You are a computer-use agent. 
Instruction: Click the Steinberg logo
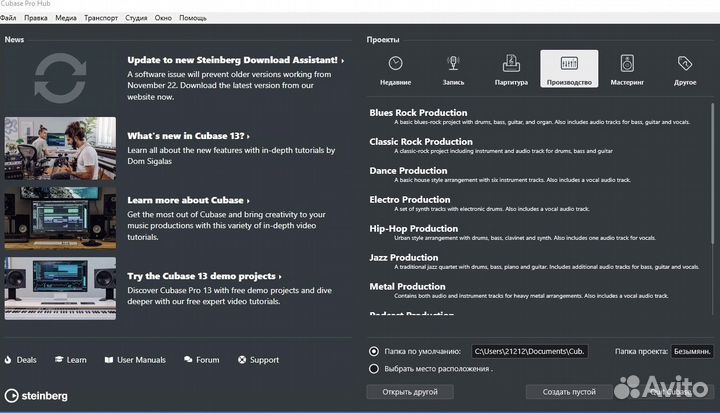(x=36, y=396)
